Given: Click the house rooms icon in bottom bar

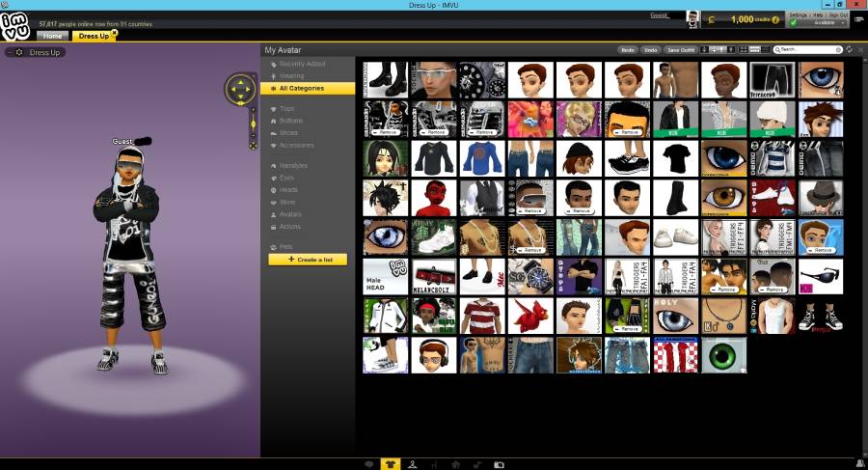Looking at the screenshot, I should click(455, 464).
